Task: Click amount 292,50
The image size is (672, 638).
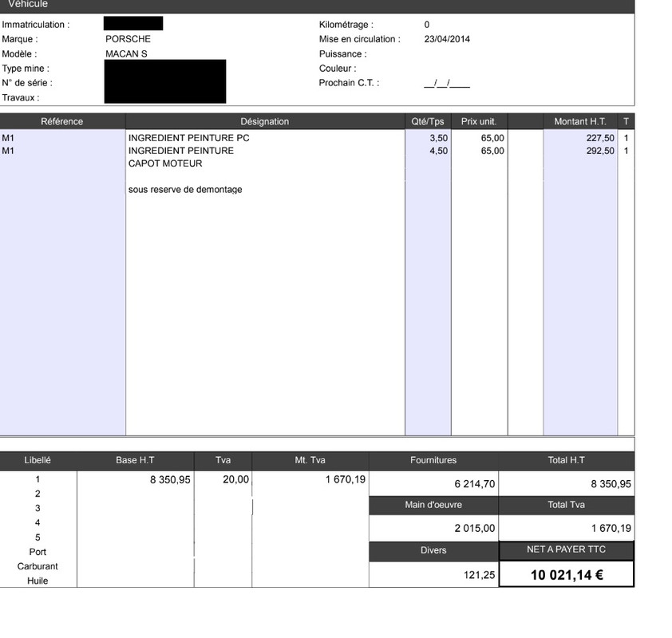Action: (600, 151)
